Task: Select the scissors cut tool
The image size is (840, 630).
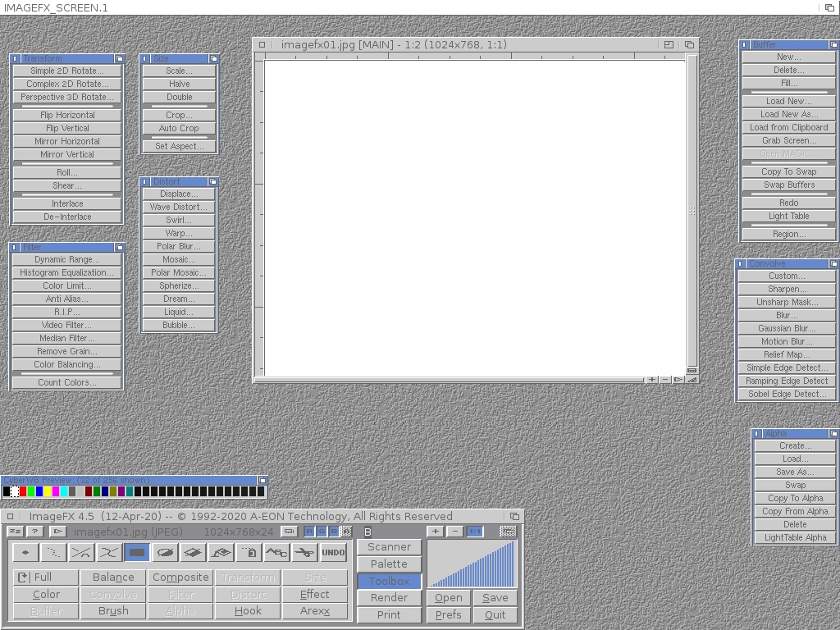Action: pyautogui.click(x=305, y=553)
